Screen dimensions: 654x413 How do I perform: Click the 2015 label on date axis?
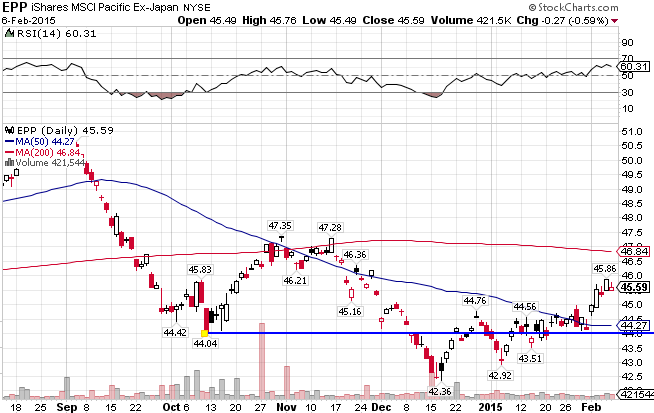(x=491, y=407)
